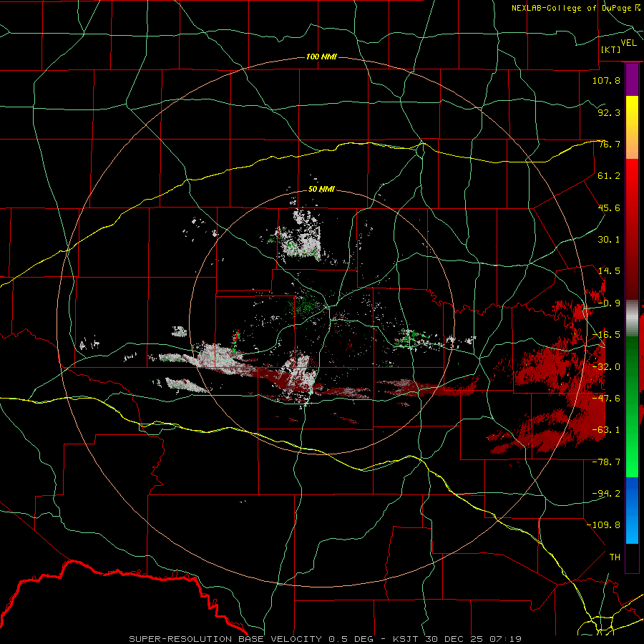Select the -109.8 scale value
644x644 pixels.
pyautogui.click(x=603, y=525)
